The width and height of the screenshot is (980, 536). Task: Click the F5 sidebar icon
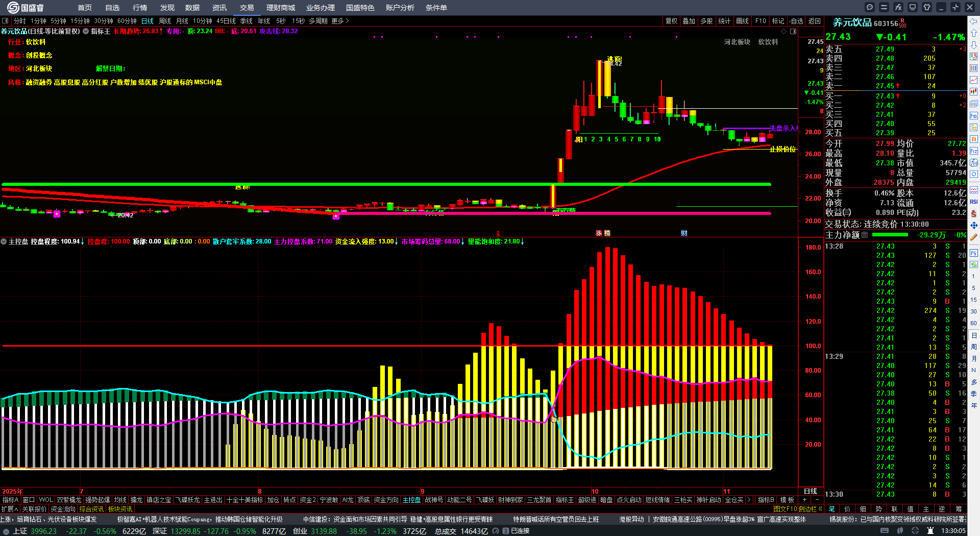pyautogui.click(x=974, y=253)
